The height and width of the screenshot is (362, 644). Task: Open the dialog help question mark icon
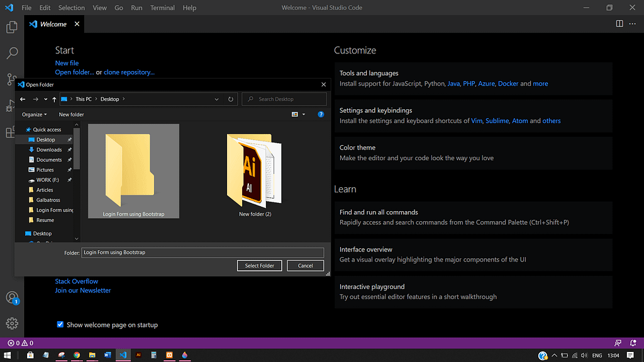321,114
